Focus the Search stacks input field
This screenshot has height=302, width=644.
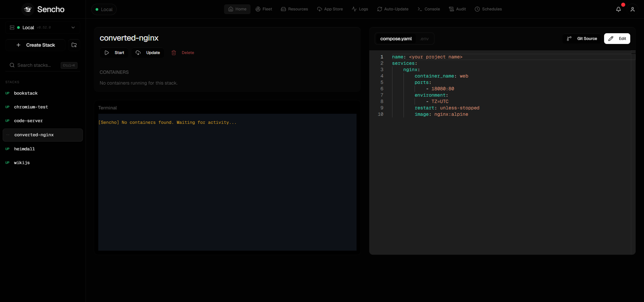click(43, 65)
